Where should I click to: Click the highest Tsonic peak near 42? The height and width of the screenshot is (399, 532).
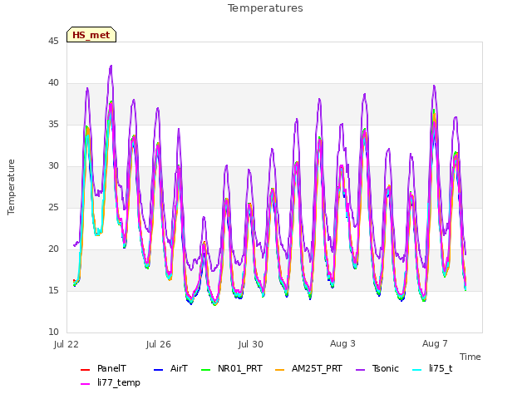pyautogui.click(x=111, y=66)
